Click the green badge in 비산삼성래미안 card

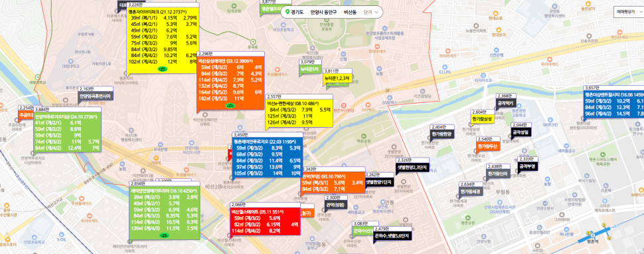pyautogui.click(x=230, y=106)
